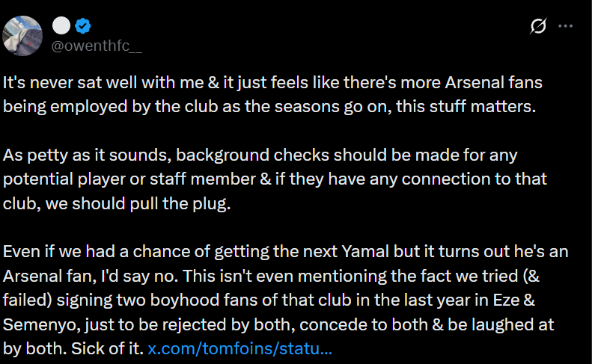Click the paragraph starting "It's never sat well"

click(x=269, y=94)
